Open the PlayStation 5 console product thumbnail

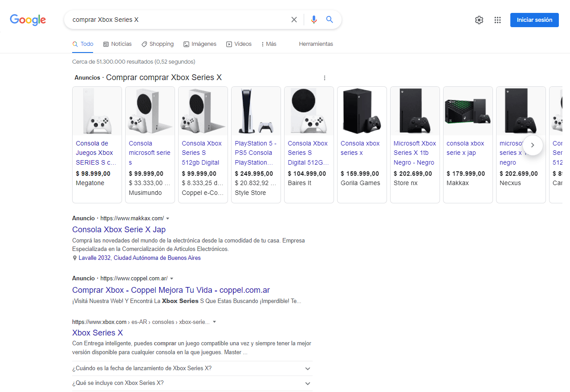point(256,110)
